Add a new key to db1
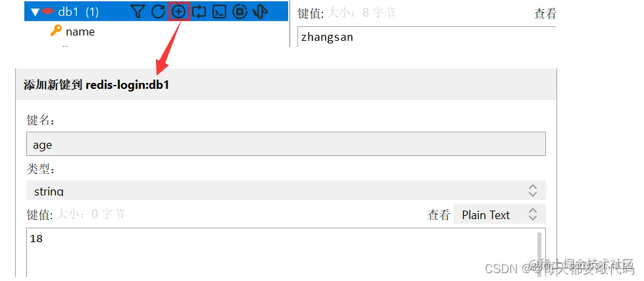Image resolution: width=644 pixels, height=281 pixels. click(x=179, y=12)
